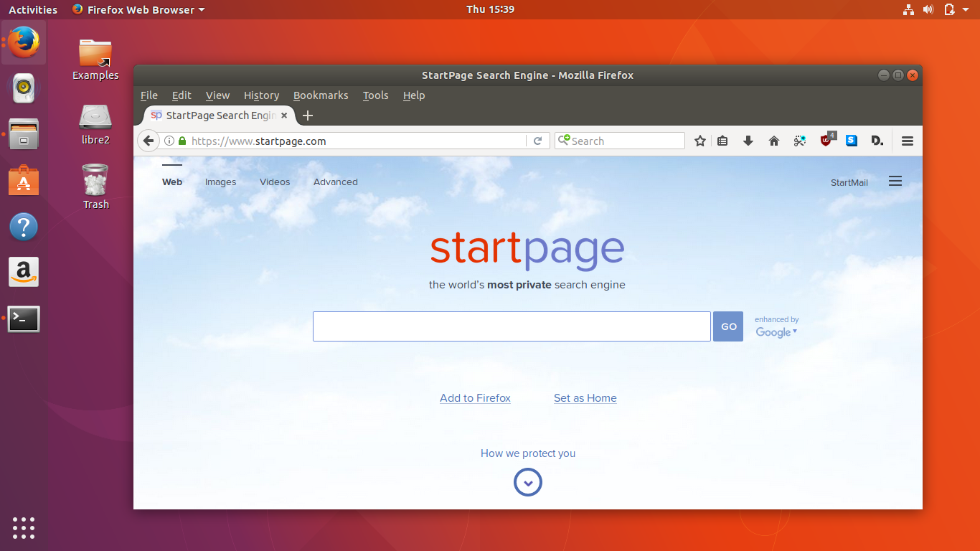Switch to the Videos search tab
Viewport: 980px width, 551px height.
pyautogui.click(x=275, y=182)
